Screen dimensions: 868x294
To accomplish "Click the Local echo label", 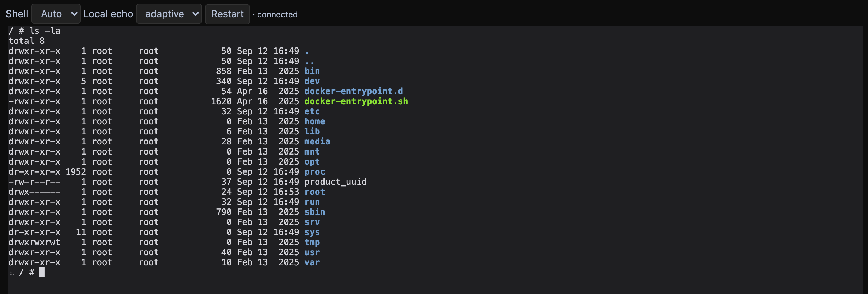I will [x=108, y=14].
